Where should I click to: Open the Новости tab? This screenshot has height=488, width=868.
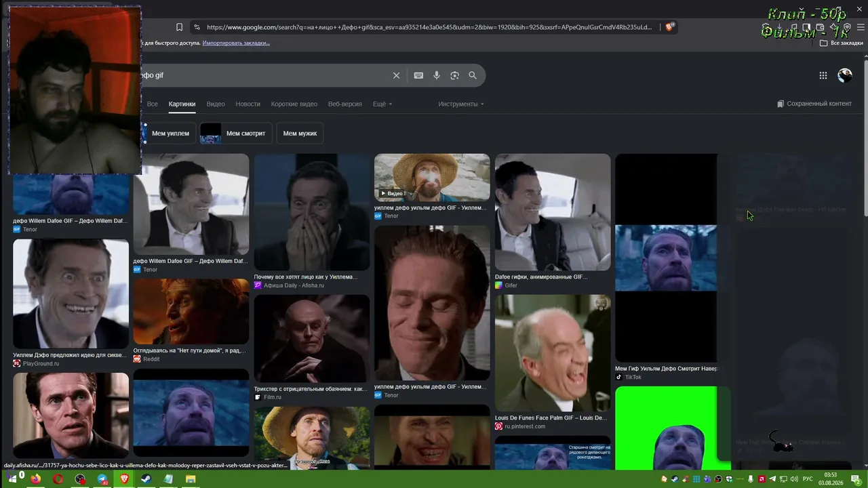pyautogui.click(x=248, y=104)
